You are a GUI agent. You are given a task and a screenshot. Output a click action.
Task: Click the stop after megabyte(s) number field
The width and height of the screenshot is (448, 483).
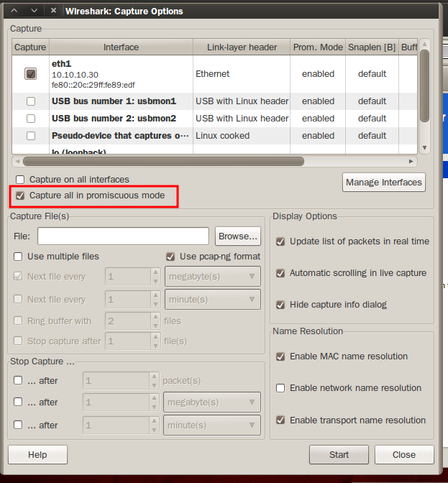116,402
